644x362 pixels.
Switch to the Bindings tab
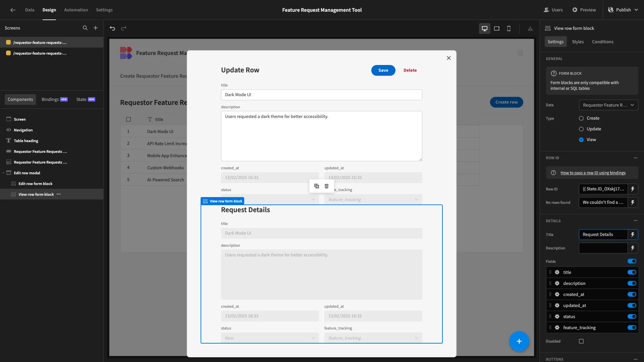click(x=54, y=100)
